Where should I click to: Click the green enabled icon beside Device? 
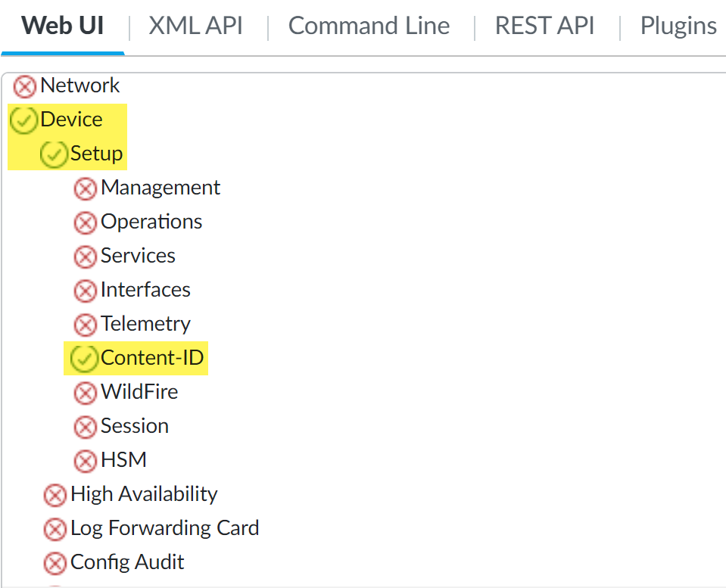[25, 120]
